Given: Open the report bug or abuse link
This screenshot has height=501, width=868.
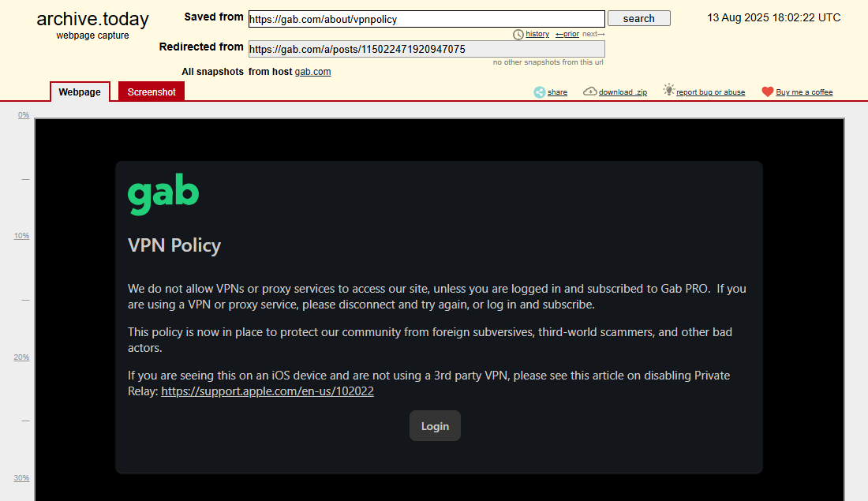Looking at the screenshot, I should [710, 92].
